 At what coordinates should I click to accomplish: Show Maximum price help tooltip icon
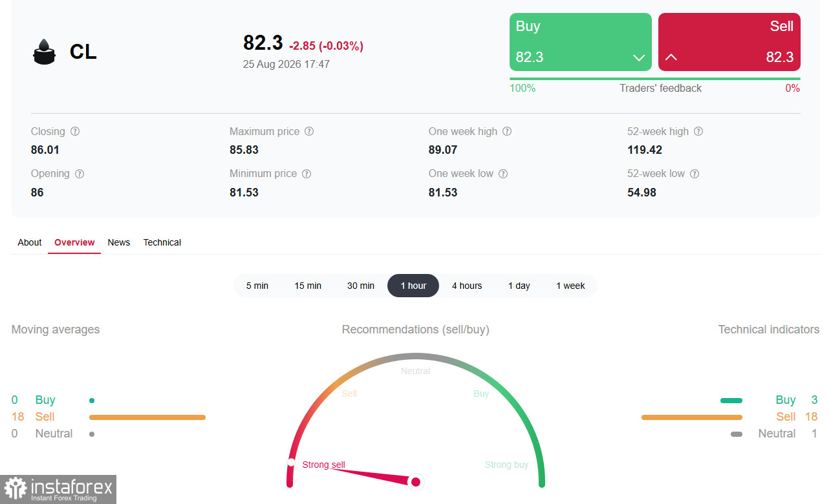(x=309, y=131)
